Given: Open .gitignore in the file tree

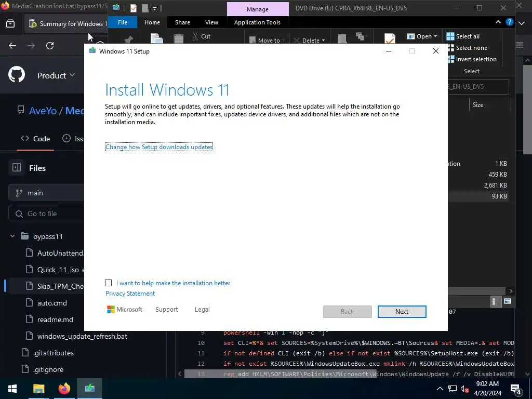Looking at the screenshot, I should [48, 369].
